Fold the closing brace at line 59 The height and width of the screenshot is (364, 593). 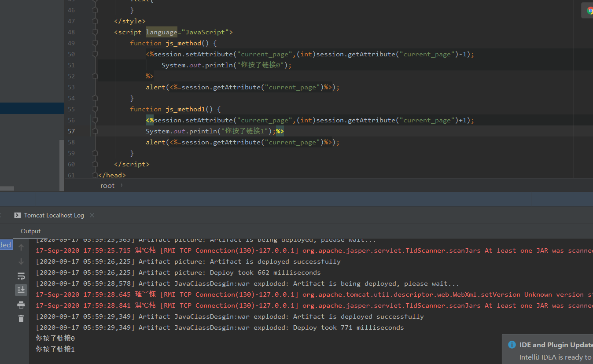click(x=95, y=153)
